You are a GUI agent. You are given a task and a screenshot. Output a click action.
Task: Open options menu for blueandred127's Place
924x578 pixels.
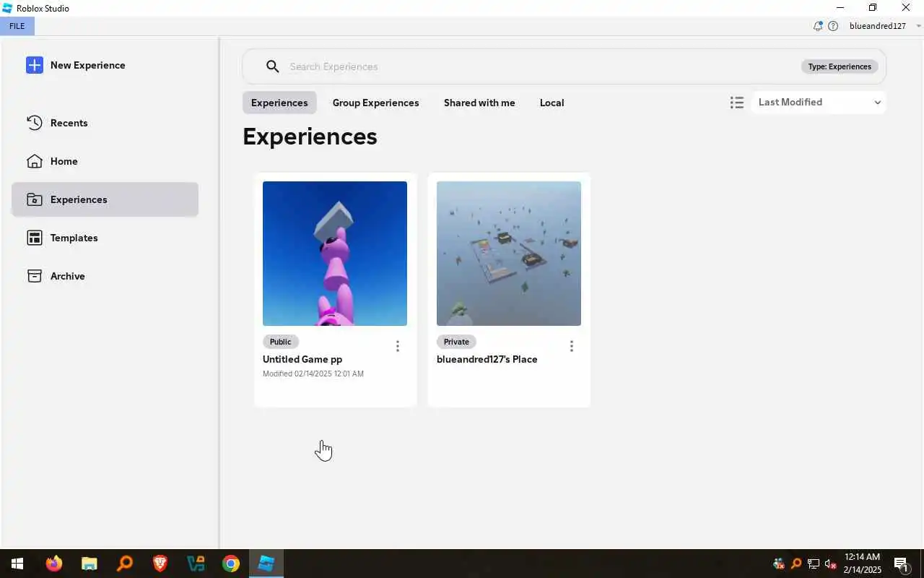click(571, 346)
